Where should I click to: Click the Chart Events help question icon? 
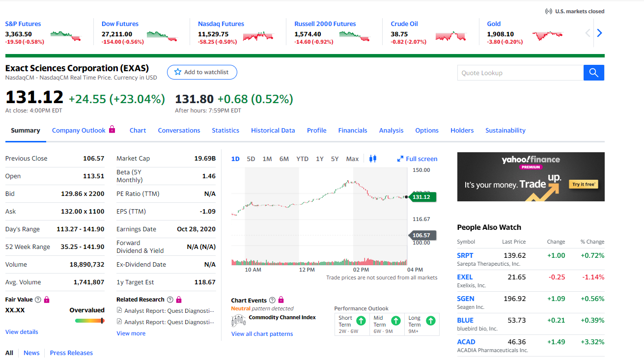point(272,300)
